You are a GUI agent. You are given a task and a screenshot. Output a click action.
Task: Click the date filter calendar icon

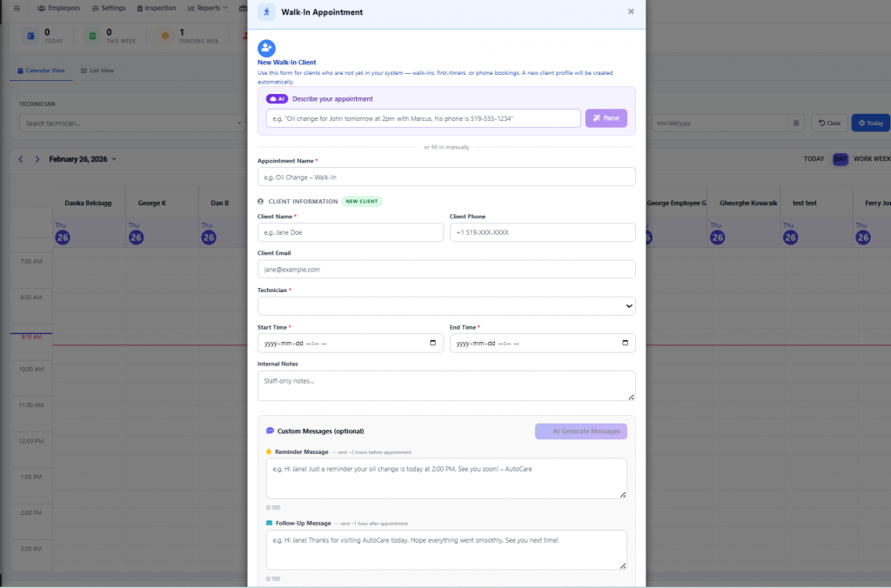pos(795,123)
